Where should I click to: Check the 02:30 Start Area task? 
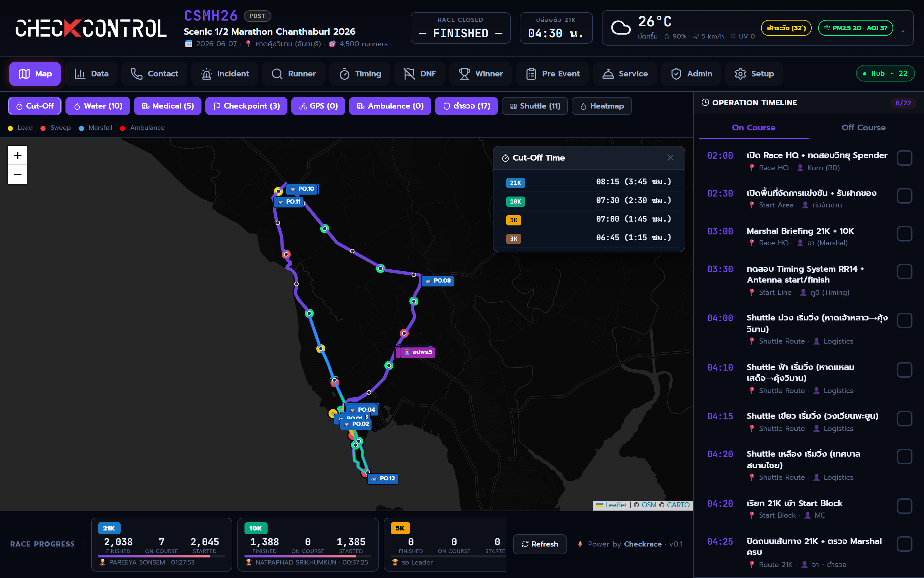pos(904,196)
